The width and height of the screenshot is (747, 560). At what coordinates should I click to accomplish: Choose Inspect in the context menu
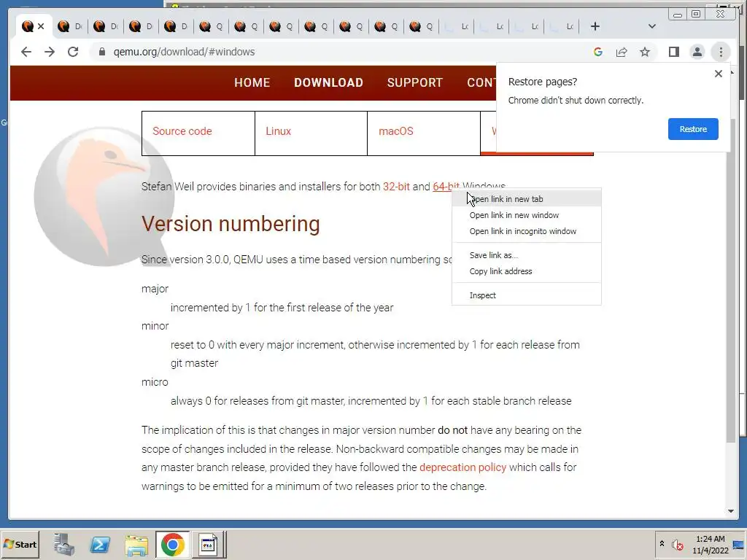[x=527, y=295]
